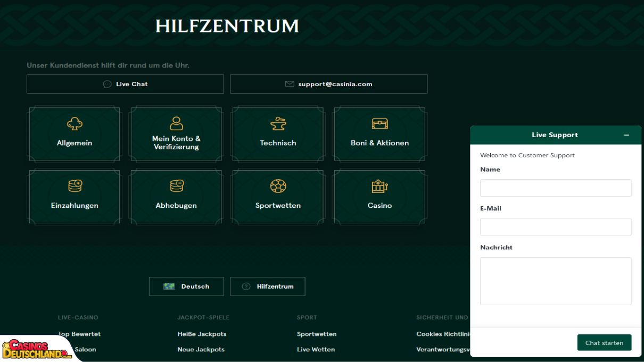This screenshot has height=362, width=644.
Task: Click the chat bubble icon beside Live Chat
Action: (x=108, y=84)
